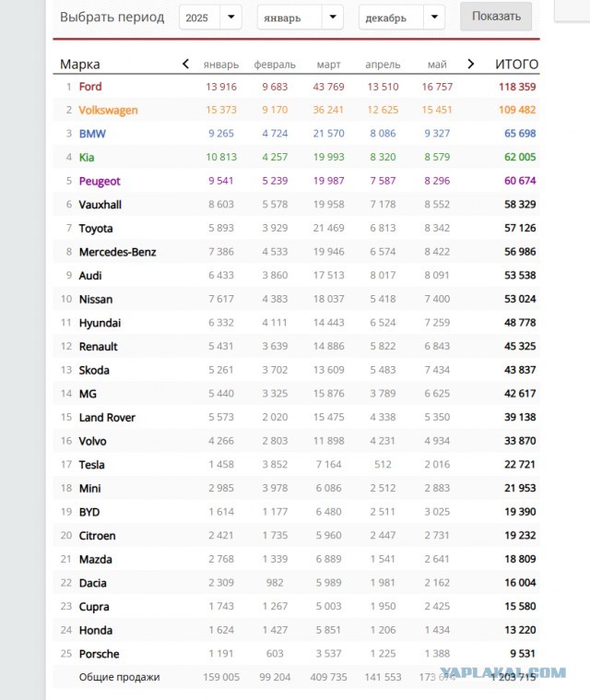Image resolution: width=590 pixels, height=700 pixels.
Task: Select the Land Rover row name
Action: 107,418
